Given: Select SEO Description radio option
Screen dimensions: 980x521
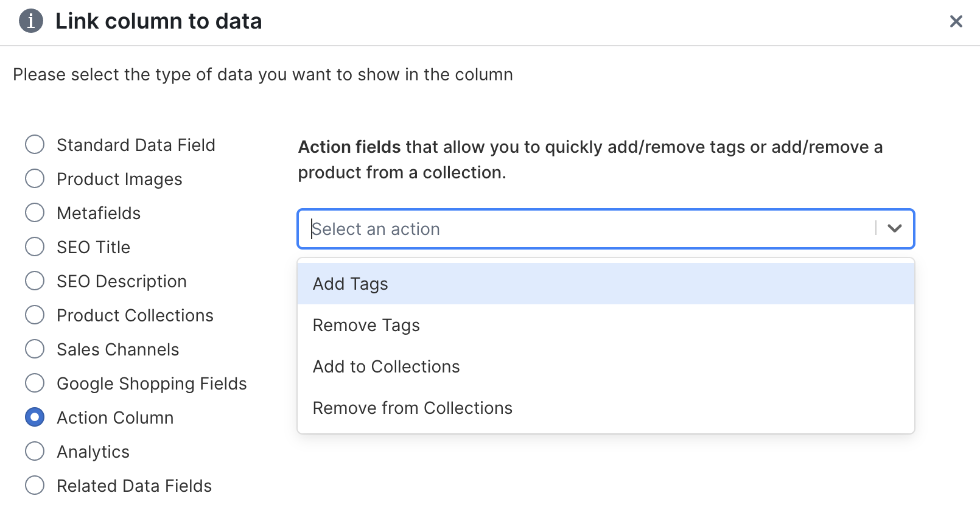Looking at the screenshot, I should [x=35, y=281].
